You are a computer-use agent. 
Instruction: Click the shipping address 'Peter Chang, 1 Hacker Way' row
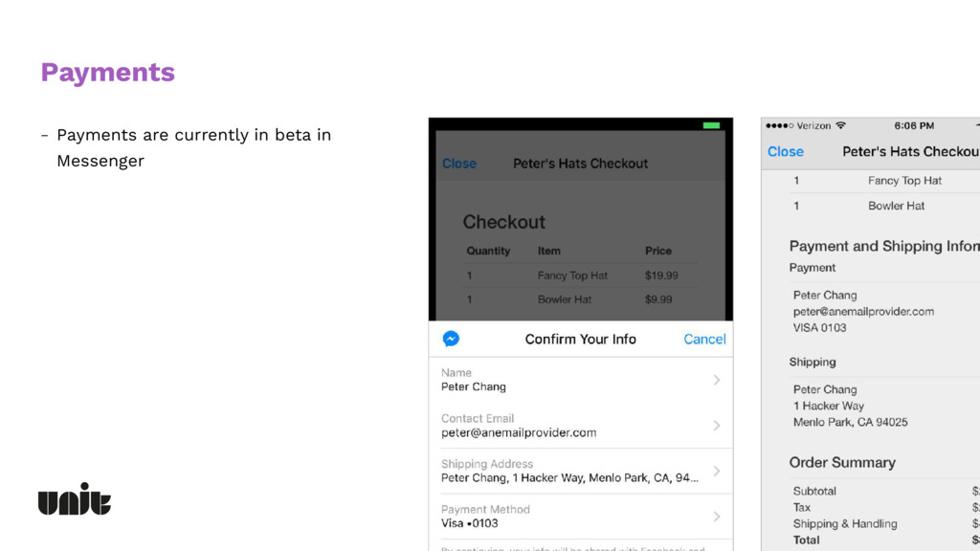tap(581, 471)
